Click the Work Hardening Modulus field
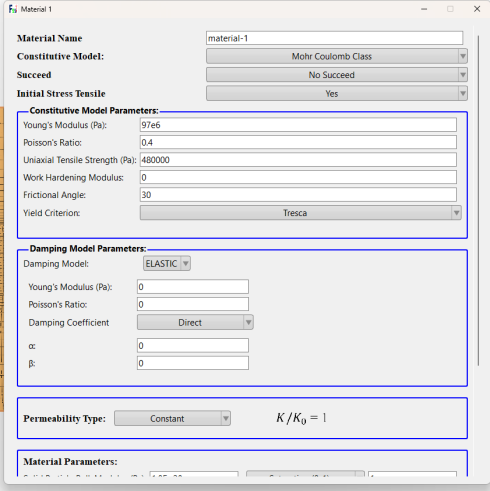 coord(298,177)
